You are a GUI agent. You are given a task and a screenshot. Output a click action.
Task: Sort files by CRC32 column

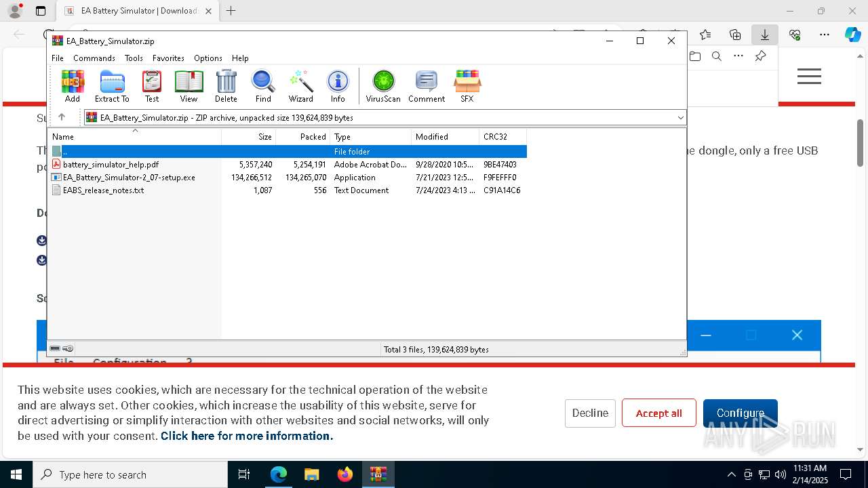(x=503, y=137)
